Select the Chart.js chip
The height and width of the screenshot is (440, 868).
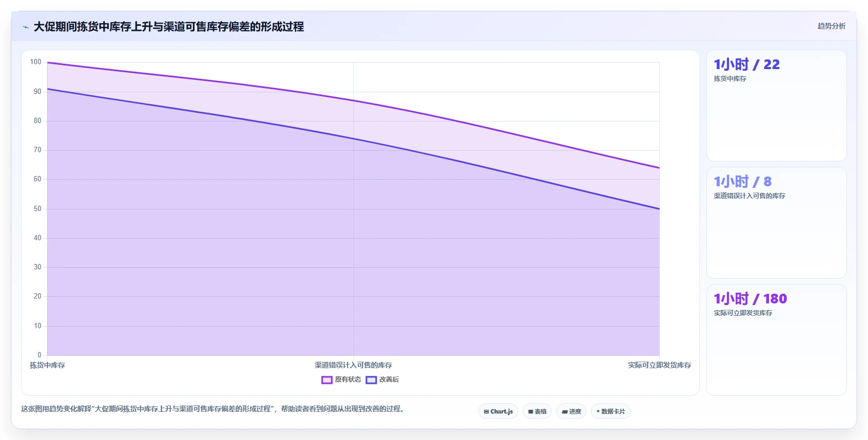pos(498,411)
